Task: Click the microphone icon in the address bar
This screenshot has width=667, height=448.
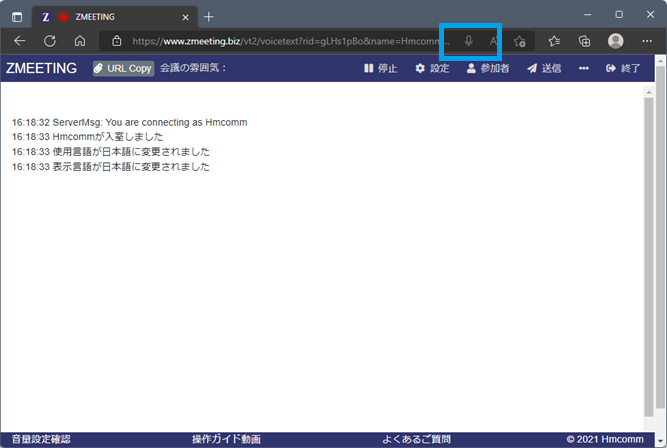Action: pyautogui.click(x=469, y=41)
